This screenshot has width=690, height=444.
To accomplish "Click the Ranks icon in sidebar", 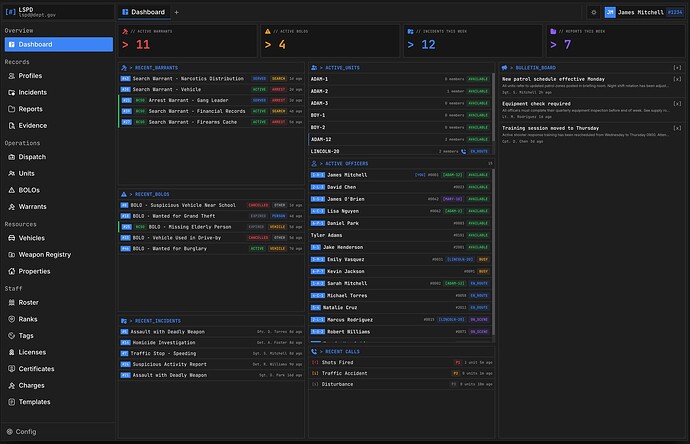I will pyautogui.click(x=11, y=319).
